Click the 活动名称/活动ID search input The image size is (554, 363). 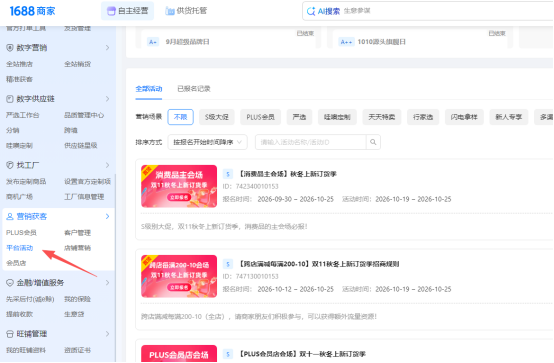coord(311,142)
